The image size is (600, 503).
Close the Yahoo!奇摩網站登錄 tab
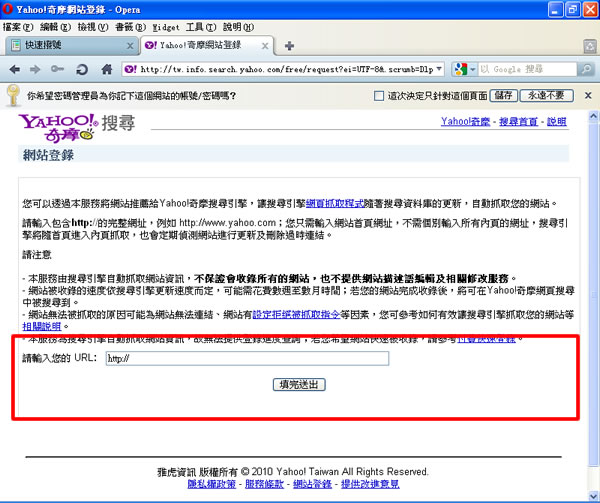coord(265,46)
